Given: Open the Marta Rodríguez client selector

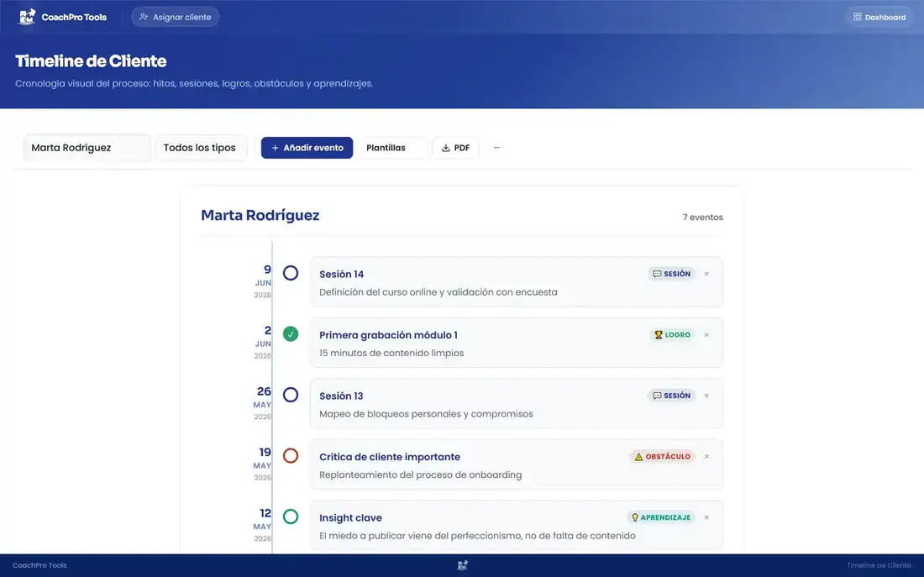Looking at the screenshot, I should coord(87,148).
